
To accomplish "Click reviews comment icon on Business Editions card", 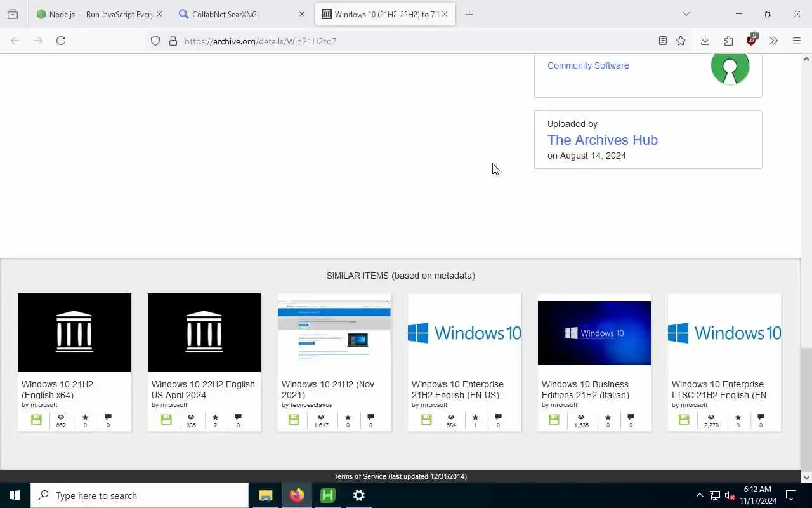I will 631,417.
